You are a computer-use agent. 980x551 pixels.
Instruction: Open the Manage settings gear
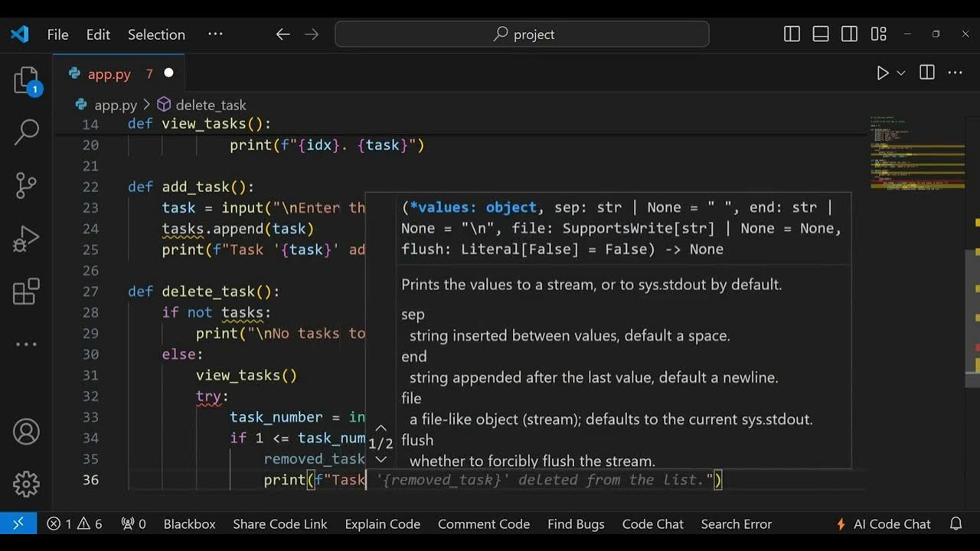(26, 484)
